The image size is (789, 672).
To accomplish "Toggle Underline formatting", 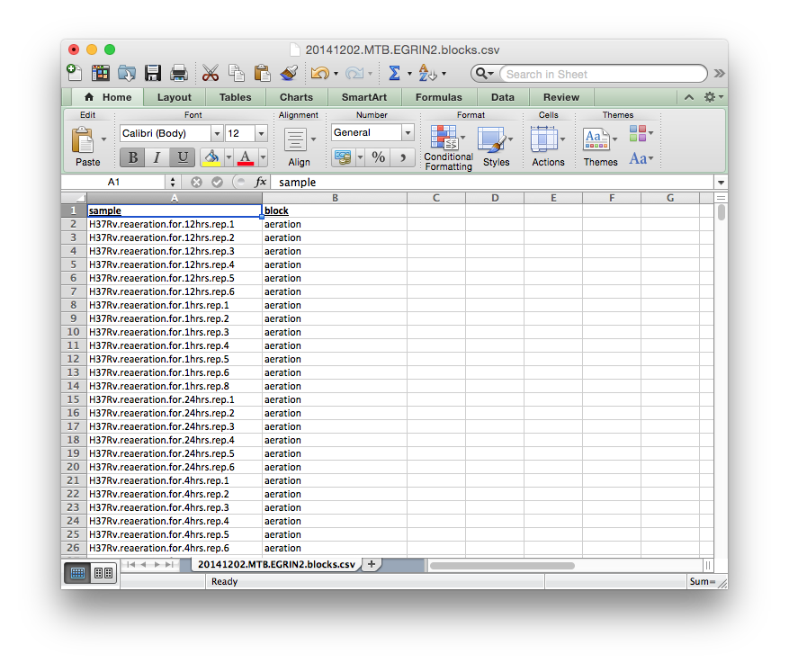I will point(183,157).
